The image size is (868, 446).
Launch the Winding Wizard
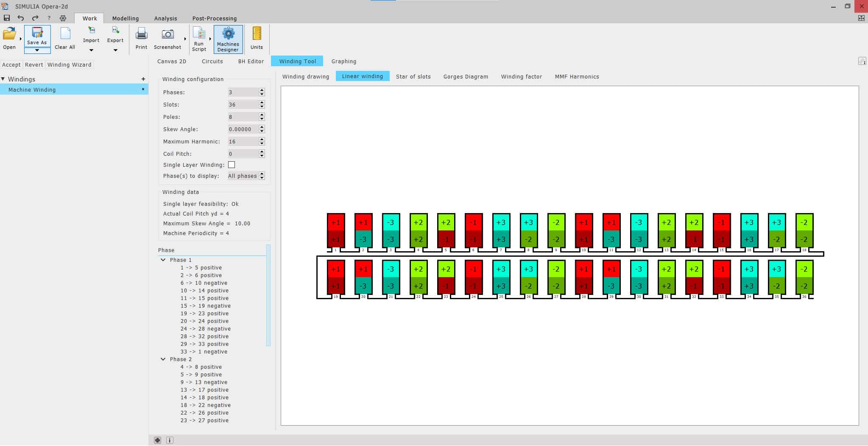(x=70, y=65)
